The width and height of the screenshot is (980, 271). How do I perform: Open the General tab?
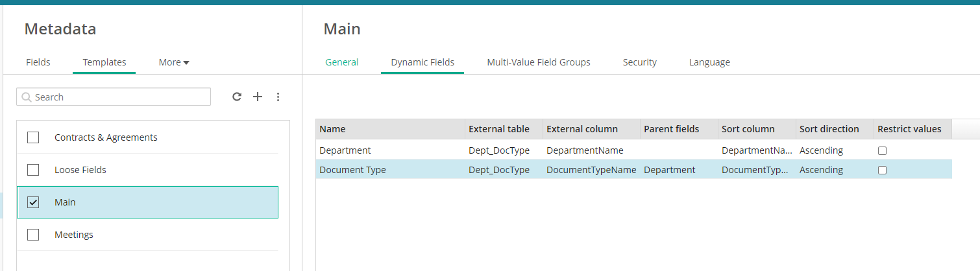341,62
